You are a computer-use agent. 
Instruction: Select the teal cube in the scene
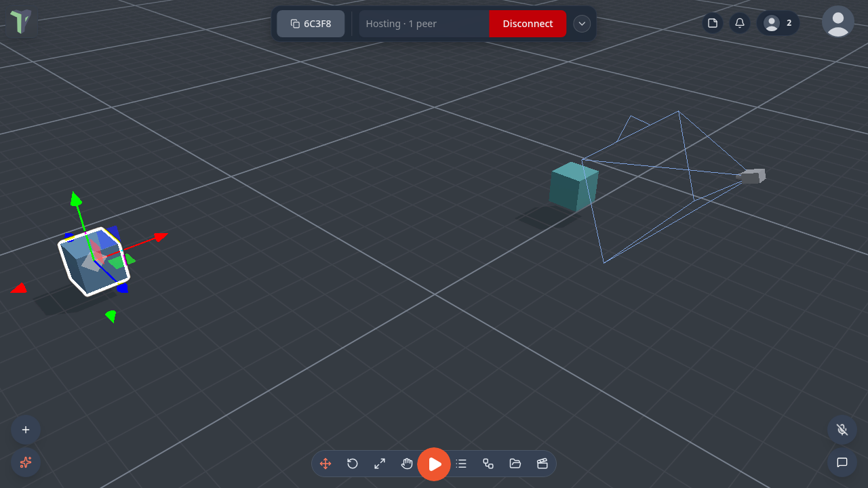(574, 186)
